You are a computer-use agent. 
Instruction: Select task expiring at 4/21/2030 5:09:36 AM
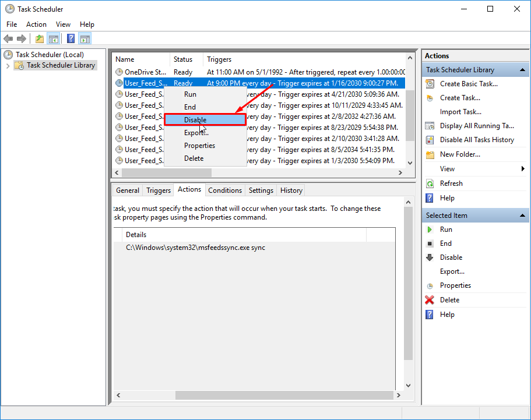(259, 94)
